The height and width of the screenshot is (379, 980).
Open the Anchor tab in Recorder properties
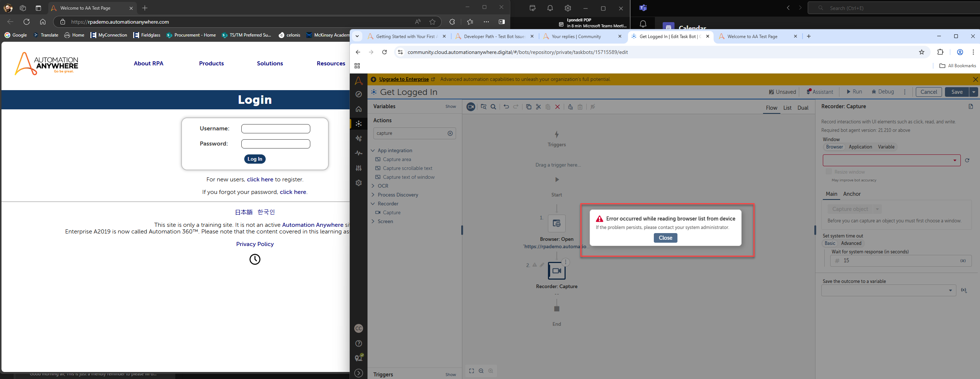852,194
